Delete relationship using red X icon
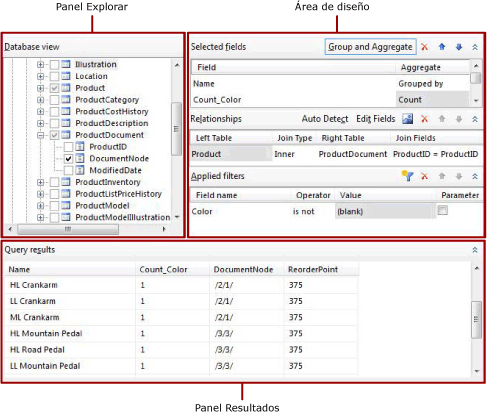The height and width of the screenshot is (414, 487). tap(424, 119)
